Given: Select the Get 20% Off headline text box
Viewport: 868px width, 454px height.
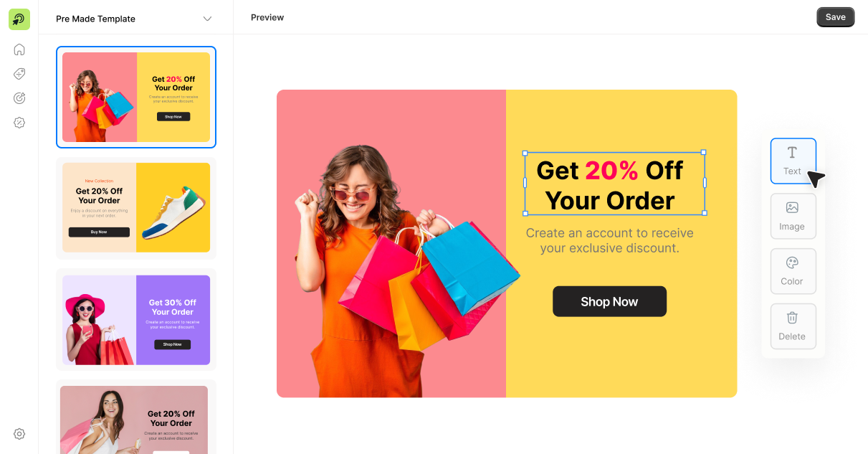Looking at the screenshot, I should [614, 183].
